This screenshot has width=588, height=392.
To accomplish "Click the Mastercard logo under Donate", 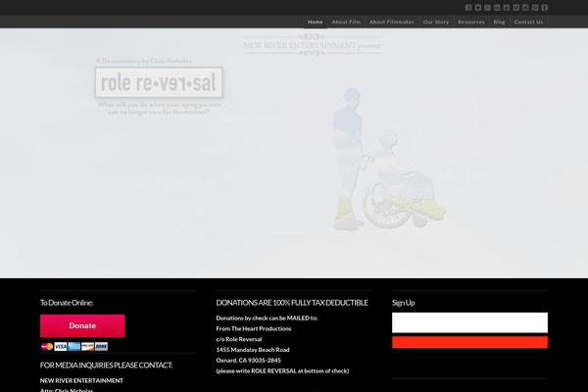I will [47, 346].
